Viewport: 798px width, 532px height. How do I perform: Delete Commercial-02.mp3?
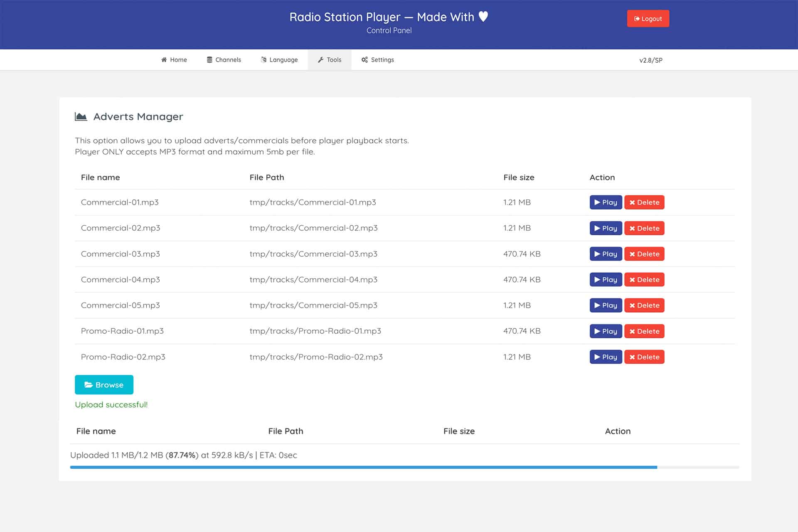click(x=644, y=228)
